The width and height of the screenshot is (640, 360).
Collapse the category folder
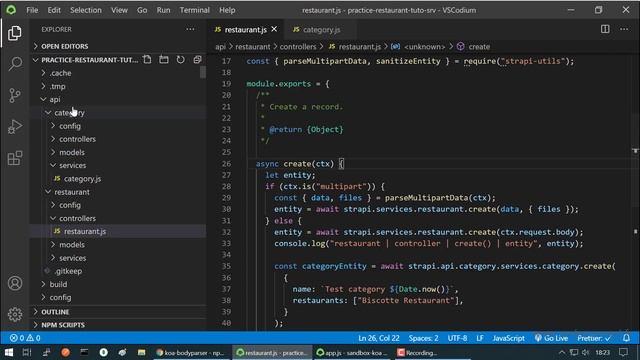click(118, 113)
